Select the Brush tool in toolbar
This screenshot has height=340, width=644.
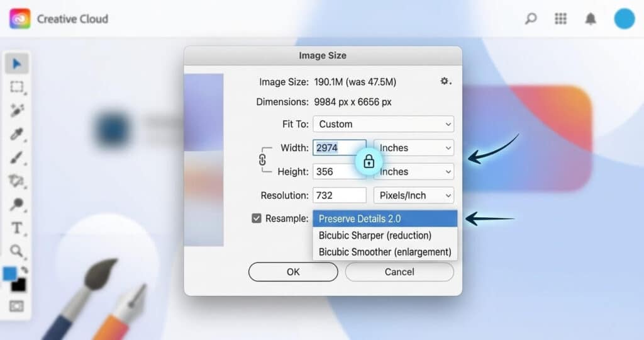16,157
